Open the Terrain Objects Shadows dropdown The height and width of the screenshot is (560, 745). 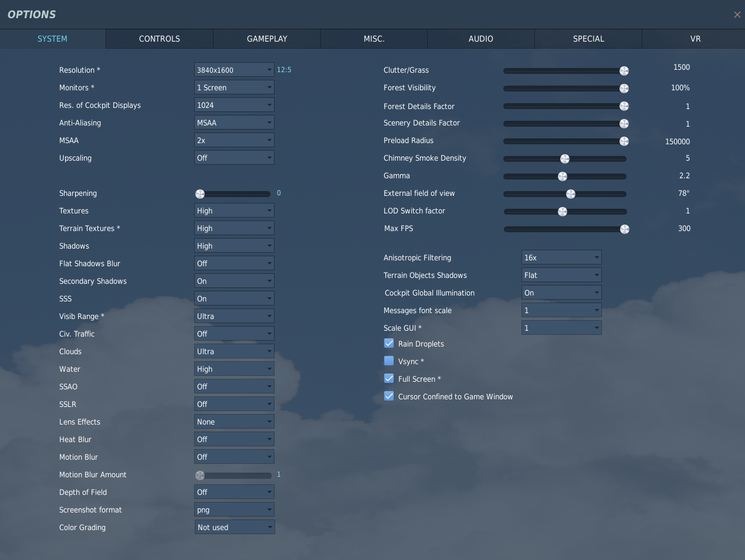(x=561, y=275)
